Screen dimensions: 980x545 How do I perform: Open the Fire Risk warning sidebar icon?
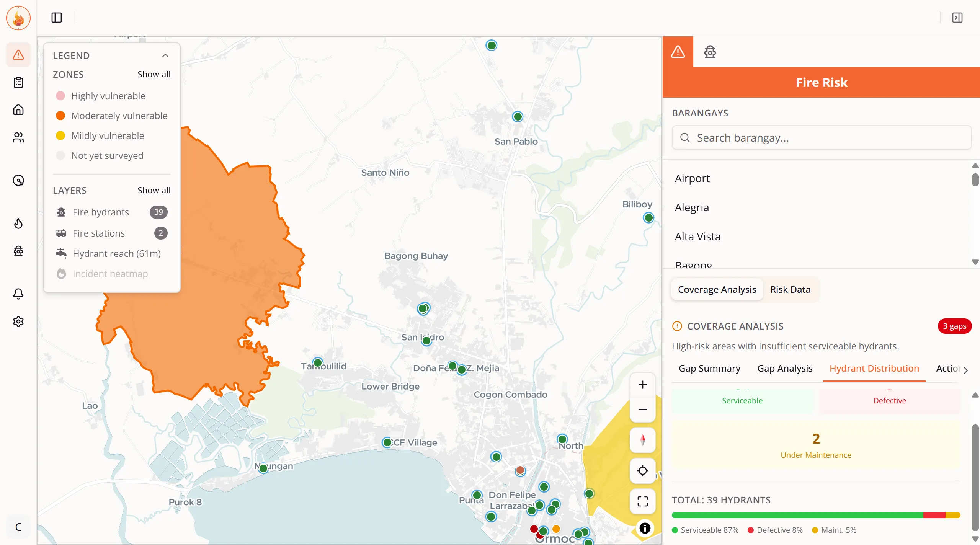pyautogui.click(x=18, y=55)
